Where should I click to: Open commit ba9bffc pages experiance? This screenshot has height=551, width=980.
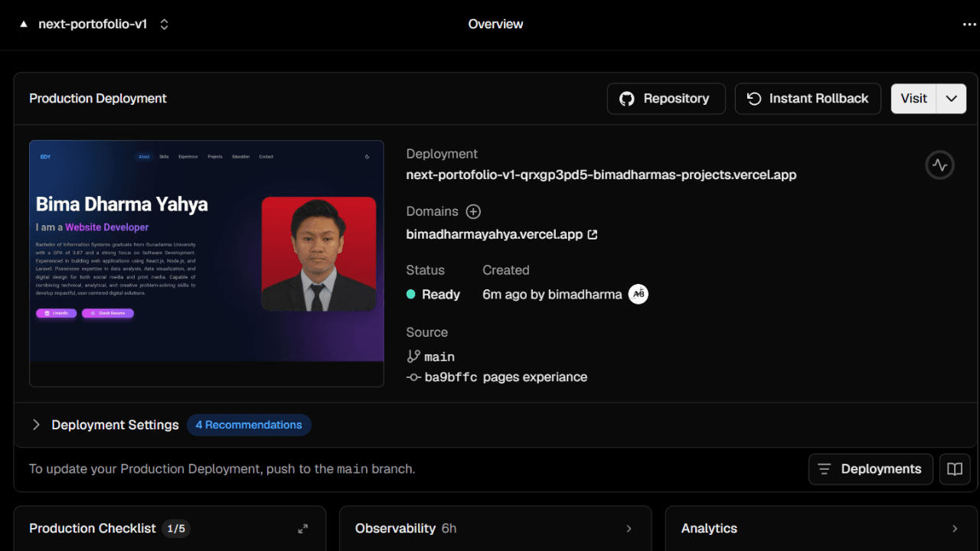pyautogui.click(x=497, y=377)
